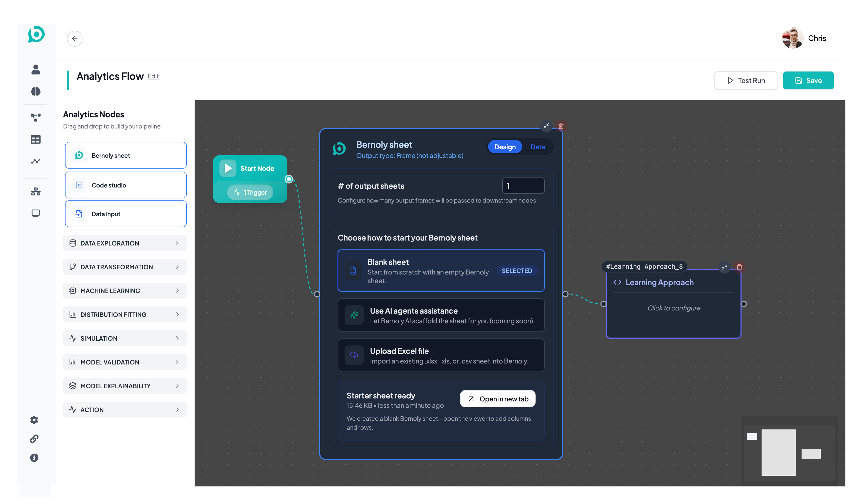Viewport: 862px width, 504px height.
Task: Click the trend line chart sidebar icon
Action: 36,161
